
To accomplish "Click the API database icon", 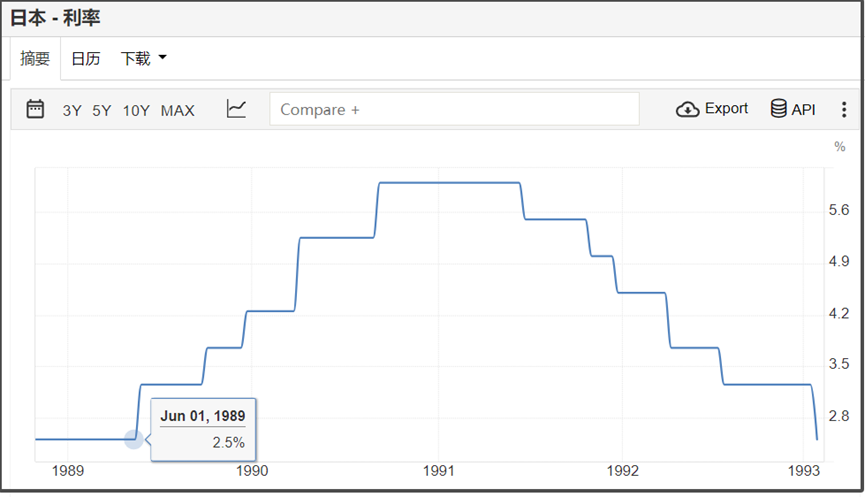I will [x=778, y=109].
